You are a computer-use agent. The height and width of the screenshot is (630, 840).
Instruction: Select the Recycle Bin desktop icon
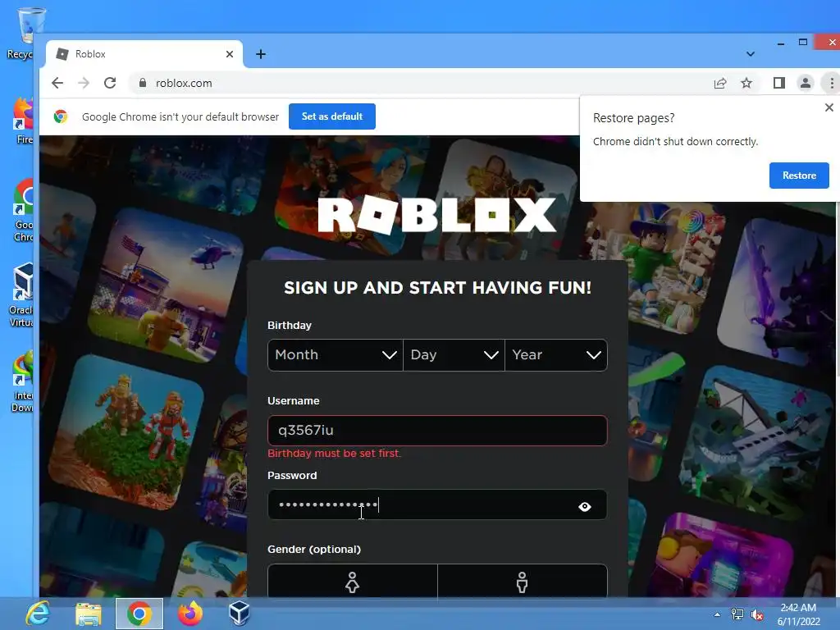[x=21, y=33]
